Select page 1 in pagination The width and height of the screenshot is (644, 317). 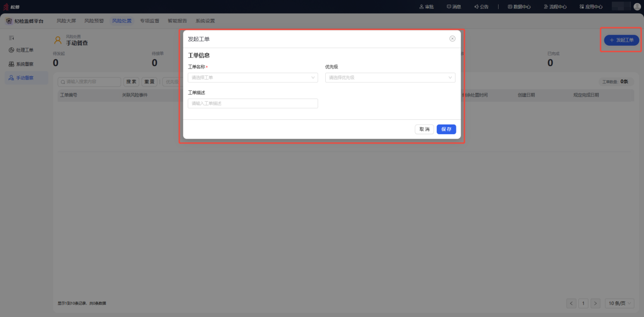(x=584, y=303)
